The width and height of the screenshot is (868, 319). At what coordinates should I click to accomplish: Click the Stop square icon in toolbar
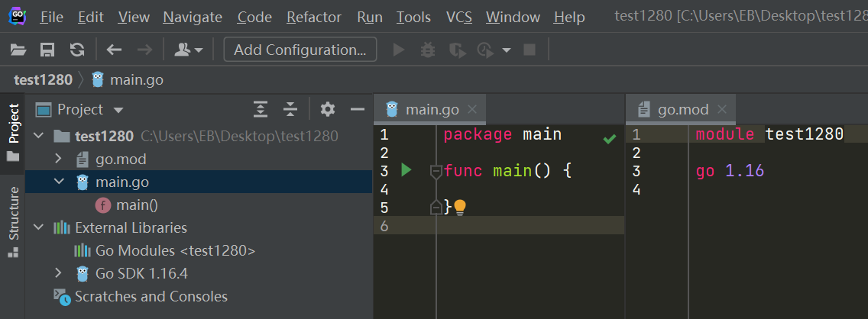pyautogui.click(x=530, y=50)
